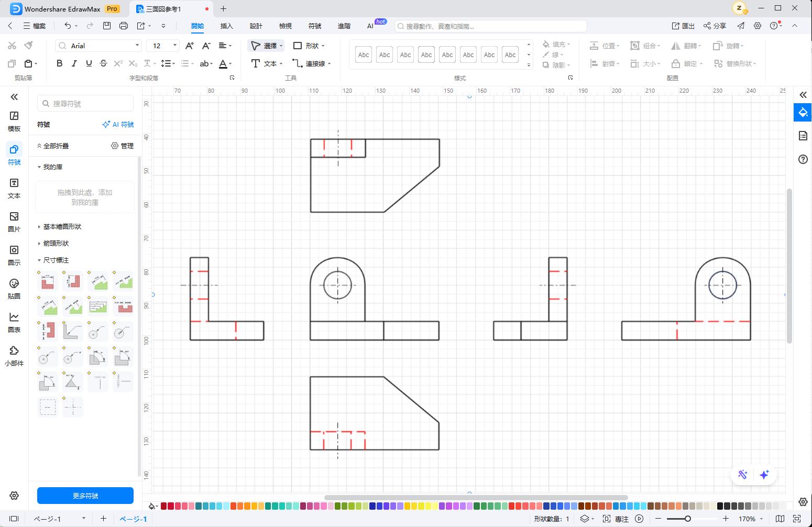This screenshot has height=527, width=812.
Task: Click the Format Painter icon
Action: pos(29,46)
